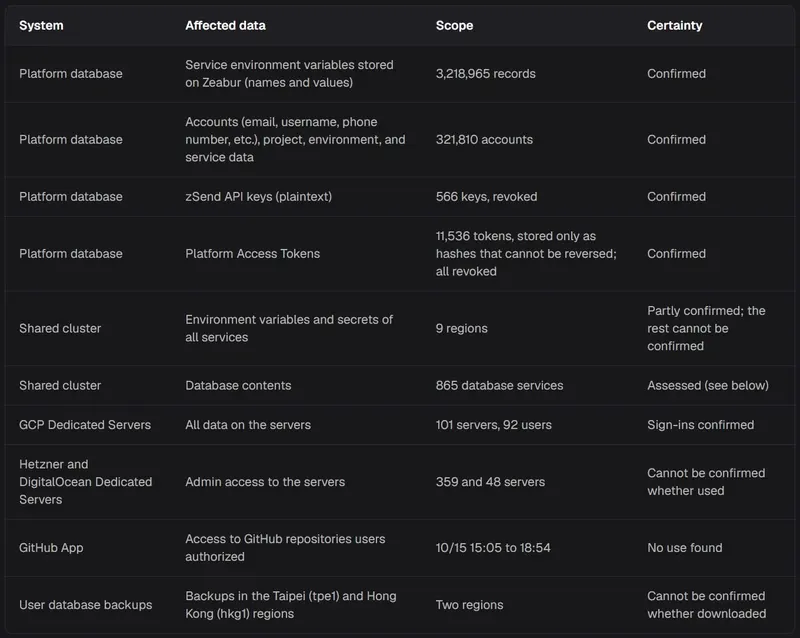Select Hetzner and DigitalOcean Dedicated Servers cell
This screenshot has height=638, width=800.
[x=85, y=482]
